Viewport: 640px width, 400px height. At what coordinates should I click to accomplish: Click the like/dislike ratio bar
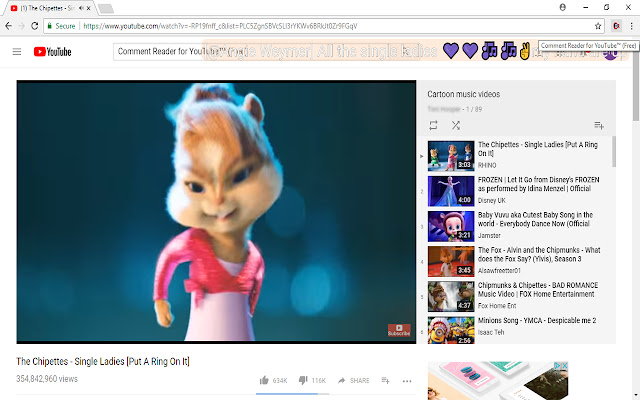coord(293,394)
